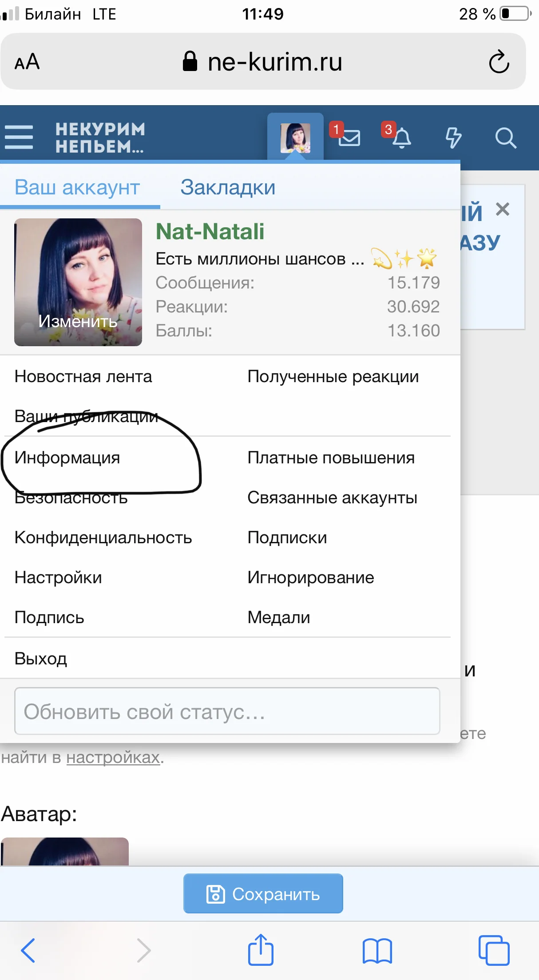Tap the Safari share icon
This screenshot has width=539, height=980.
[x=261, y=949]
